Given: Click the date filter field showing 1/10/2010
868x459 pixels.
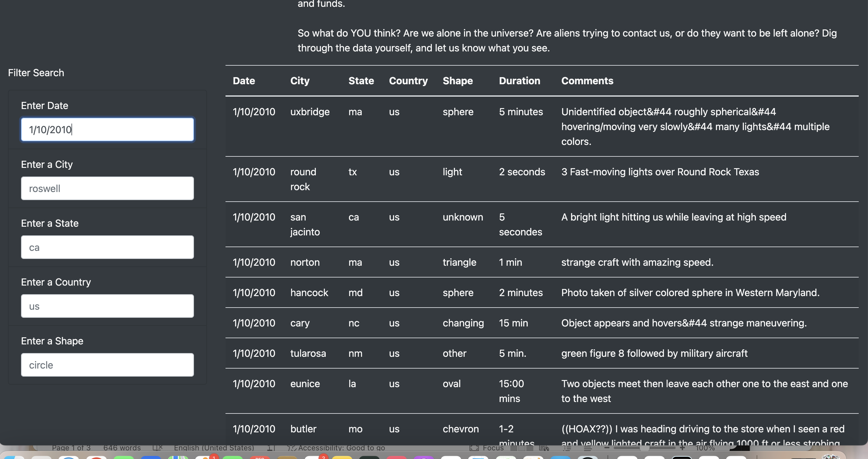Looking at the screenshot, I should coord(107,129).
